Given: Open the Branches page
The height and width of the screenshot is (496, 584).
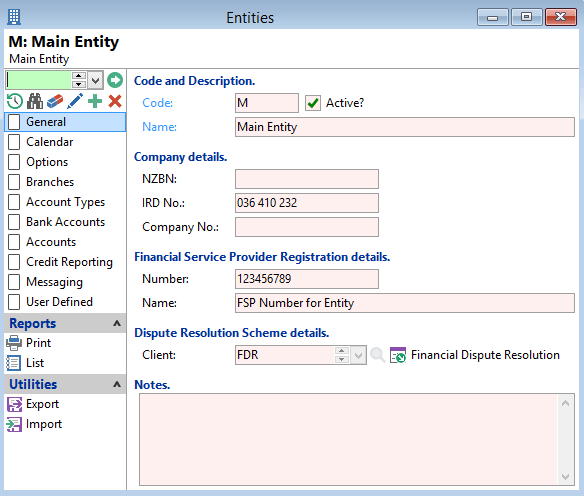Looking at the screenshot, I should click(x=65, y=182).
